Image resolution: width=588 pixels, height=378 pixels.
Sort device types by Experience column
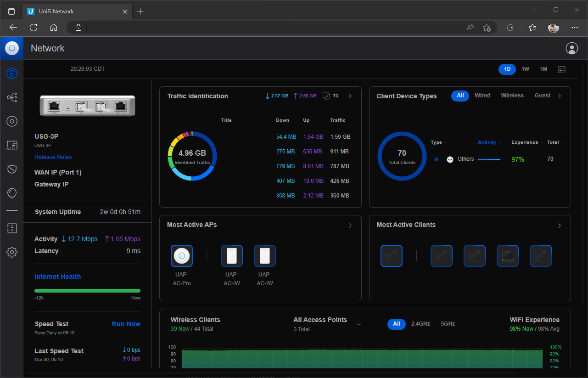[x=527, y=142]
